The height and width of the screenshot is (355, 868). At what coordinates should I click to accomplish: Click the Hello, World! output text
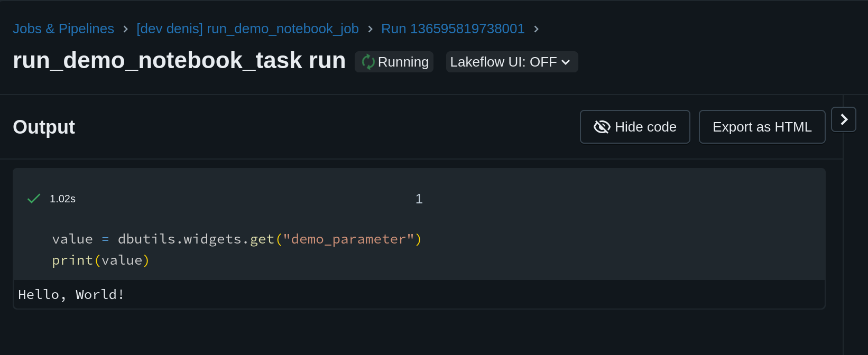tap(71, 295)
